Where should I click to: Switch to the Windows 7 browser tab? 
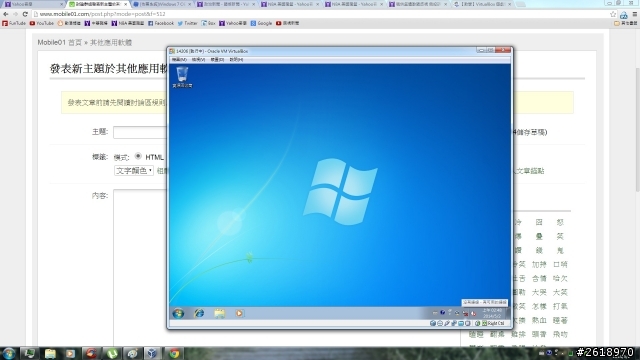[x=162, y=4]
